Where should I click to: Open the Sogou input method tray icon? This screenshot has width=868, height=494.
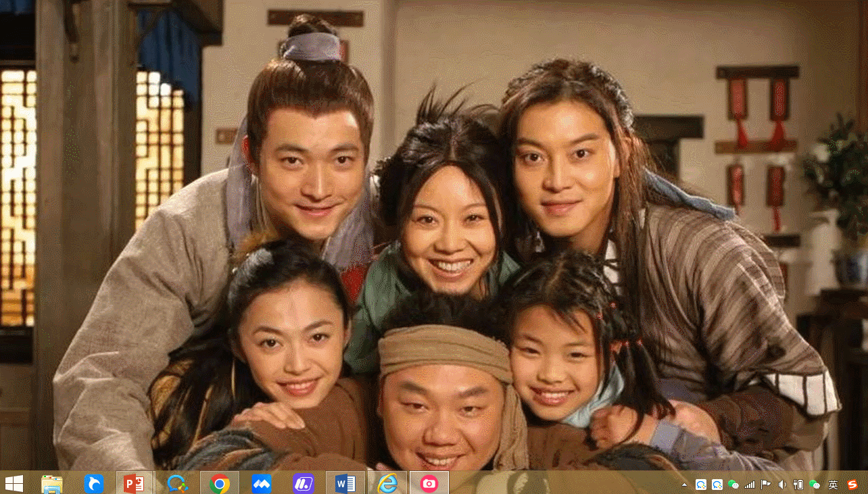852,485
